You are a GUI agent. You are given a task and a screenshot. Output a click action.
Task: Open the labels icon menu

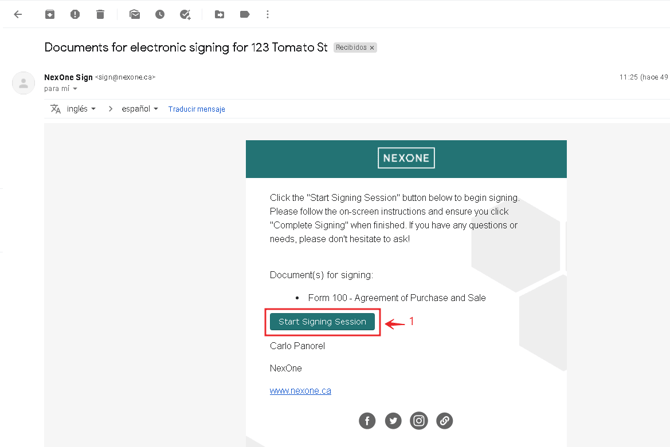tap(245, 15)
